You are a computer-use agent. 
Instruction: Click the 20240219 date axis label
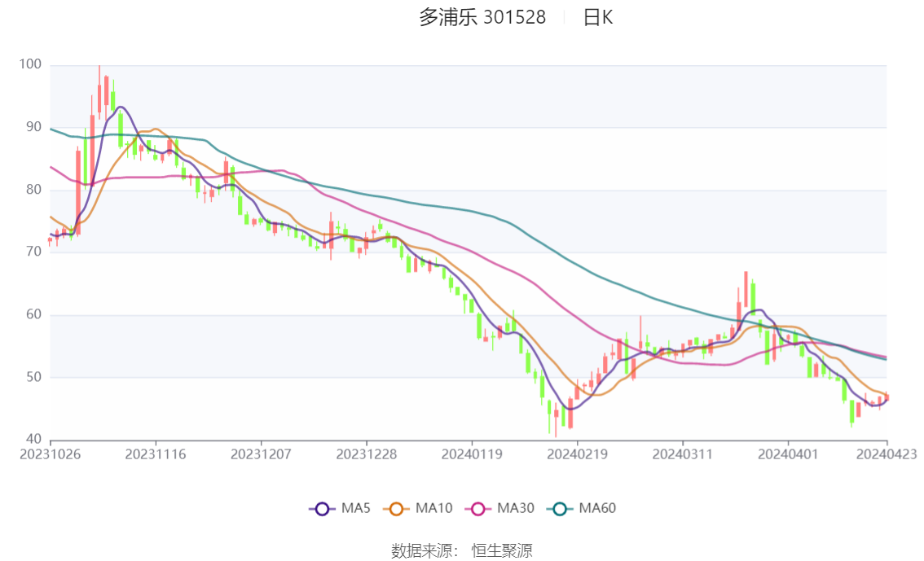click(577, 454)
